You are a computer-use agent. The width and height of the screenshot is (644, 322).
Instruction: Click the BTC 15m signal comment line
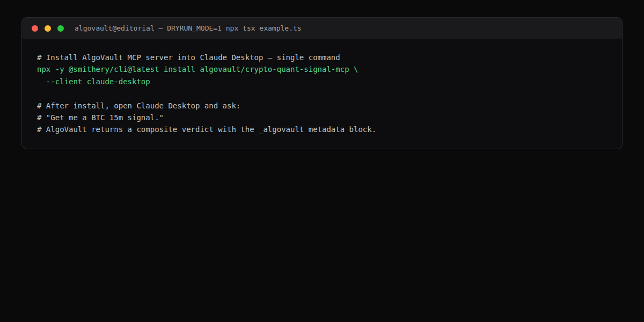click(100, 117)
